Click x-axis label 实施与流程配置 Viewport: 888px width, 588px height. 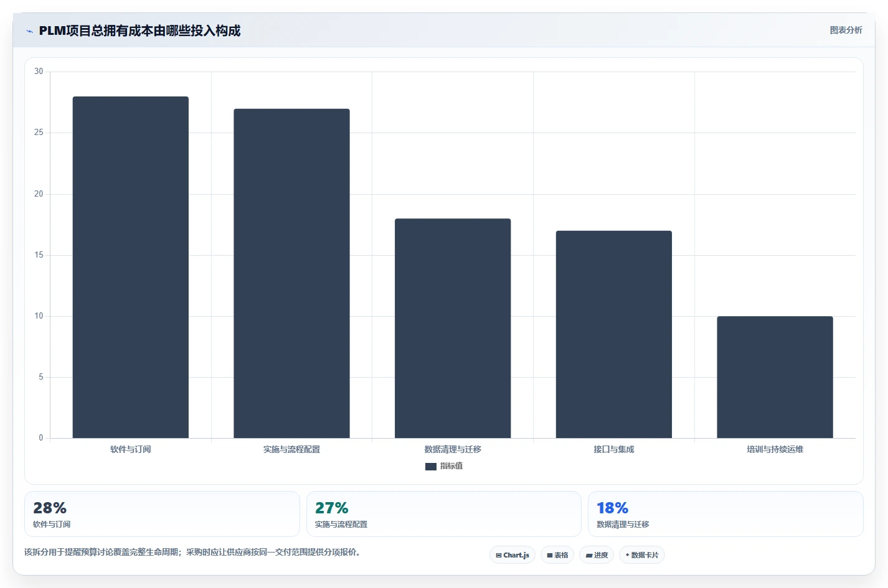pos(291,449)
